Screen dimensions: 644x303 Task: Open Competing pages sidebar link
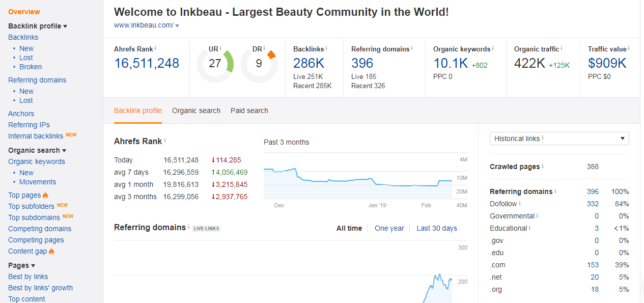(36, 240)
